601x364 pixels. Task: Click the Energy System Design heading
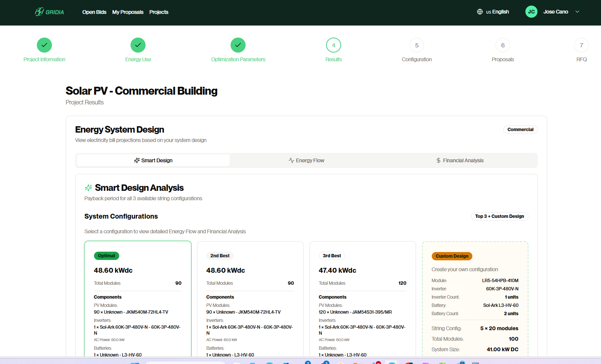tap(120, 130)
